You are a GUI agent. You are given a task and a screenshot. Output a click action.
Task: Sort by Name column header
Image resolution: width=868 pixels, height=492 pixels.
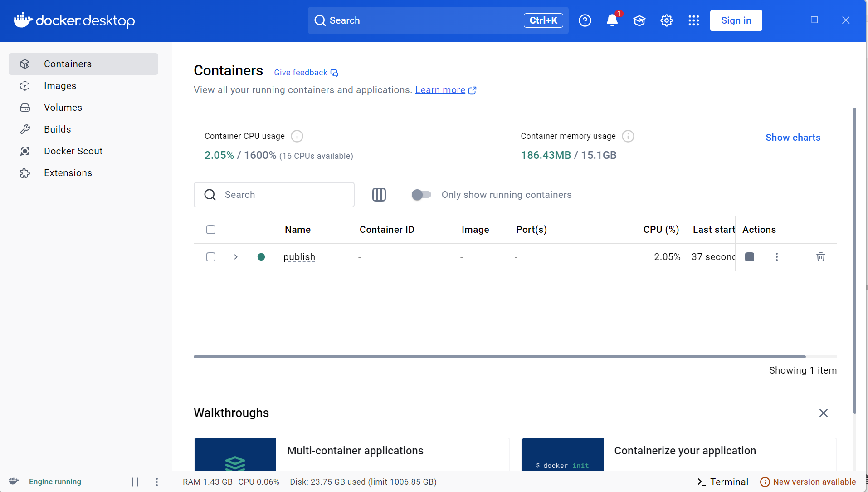(297, 230)
